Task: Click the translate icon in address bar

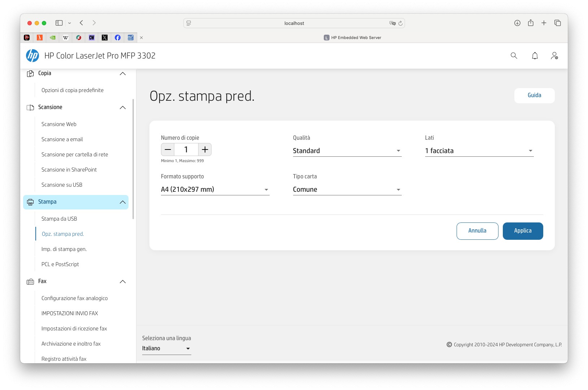Action: 392,23
